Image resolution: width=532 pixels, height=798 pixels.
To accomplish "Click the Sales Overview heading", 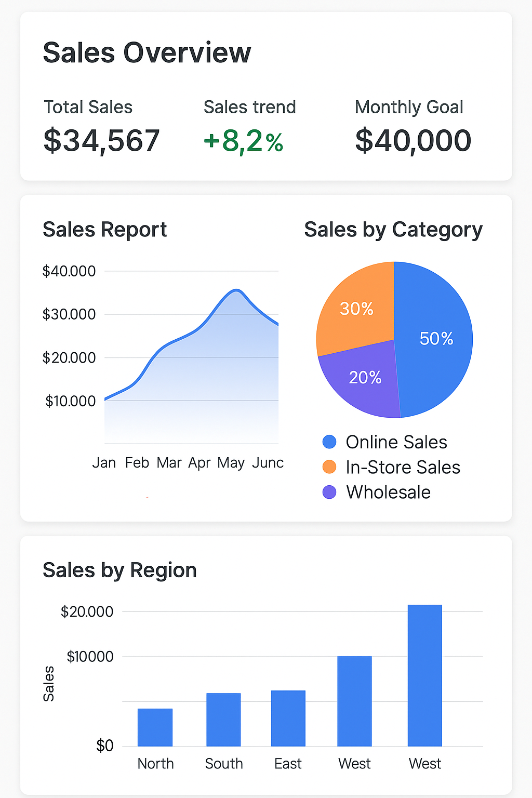I will coord(147,52).
